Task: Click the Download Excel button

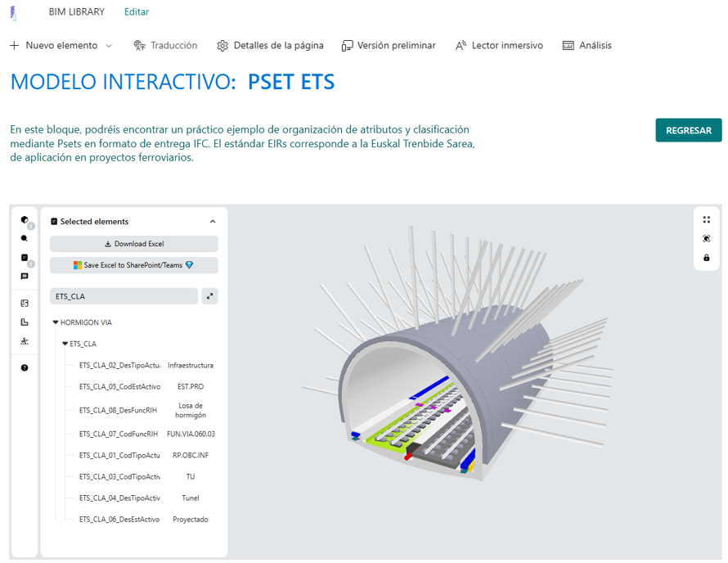Action: pos(134,244)
